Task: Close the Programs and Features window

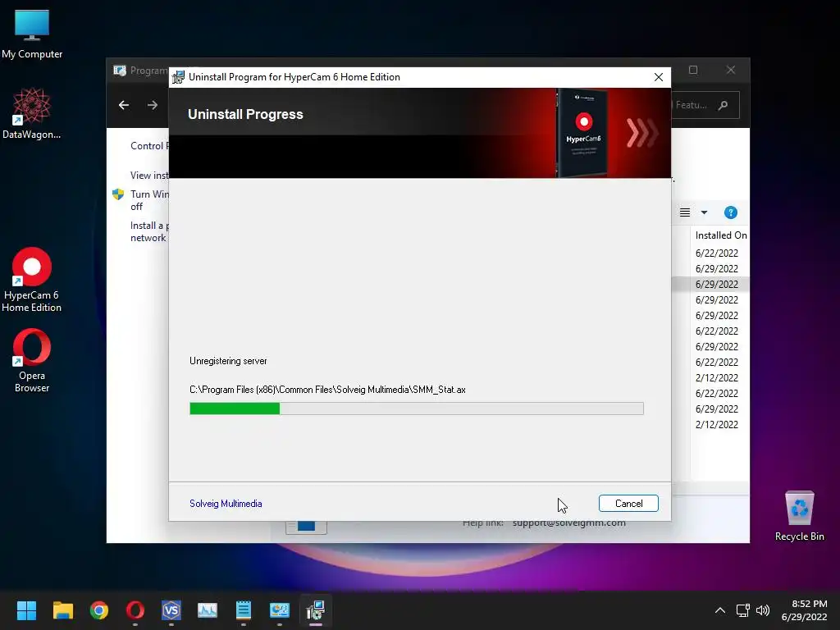Action: tap(731, 71)
